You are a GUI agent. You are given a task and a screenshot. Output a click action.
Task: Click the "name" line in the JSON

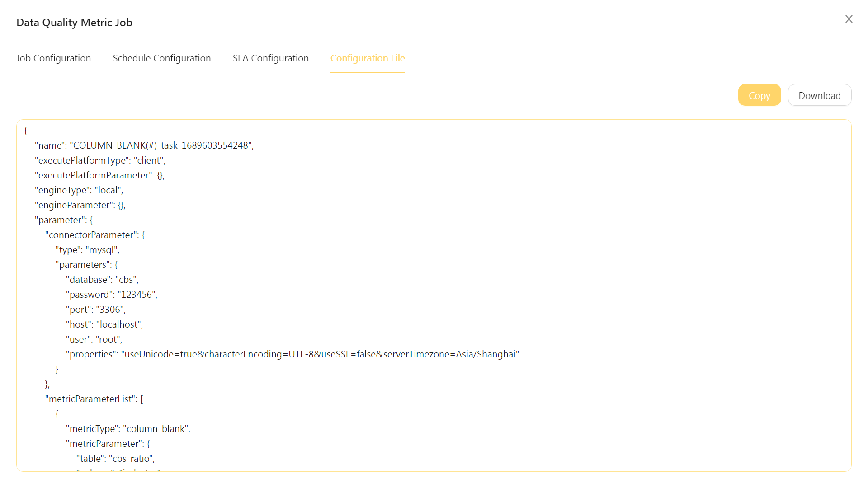(144, 145)
